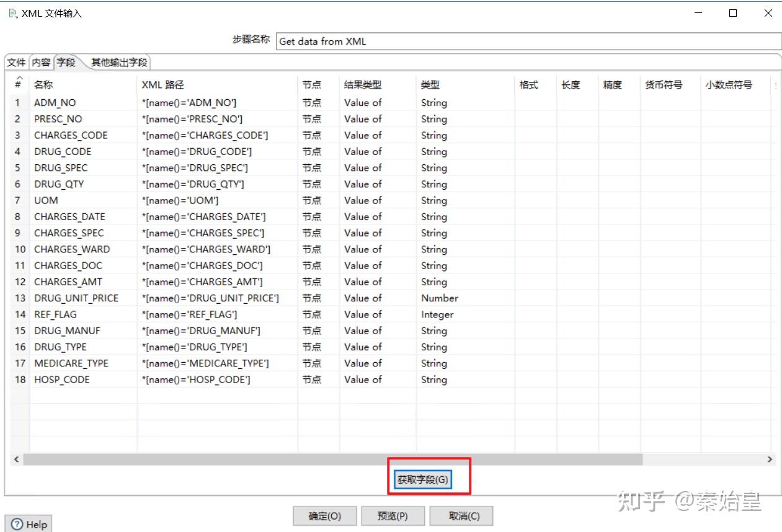This screenshot has width=782, height=532.
Task: Click the left arrow of the horizontal scrollbar
Action: click(15, 459)
